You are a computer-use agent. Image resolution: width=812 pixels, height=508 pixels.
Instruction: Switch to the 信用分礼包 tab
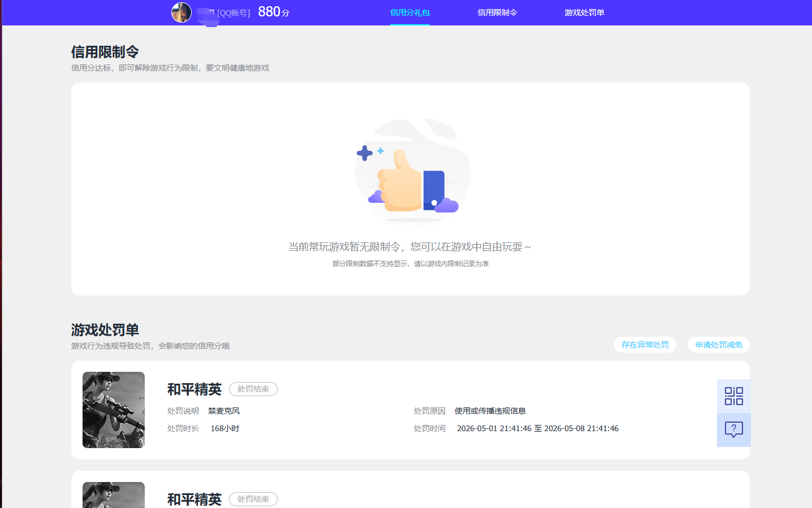pos(410,12)
